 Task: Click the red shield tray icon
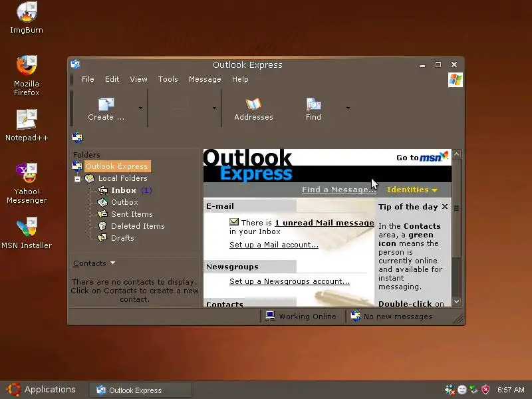click(x=486, y=390)
